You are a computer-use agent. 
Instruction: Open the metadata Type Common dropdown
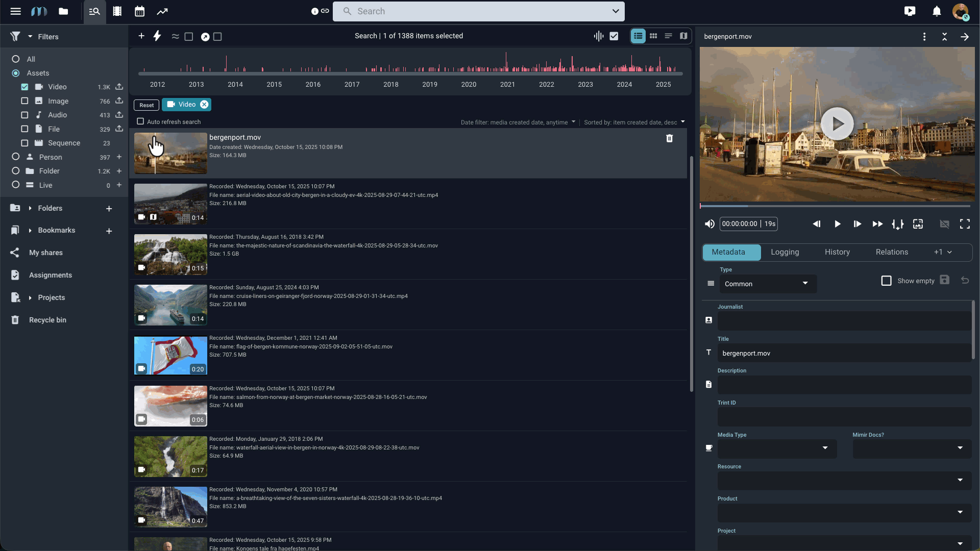point(767,284)
